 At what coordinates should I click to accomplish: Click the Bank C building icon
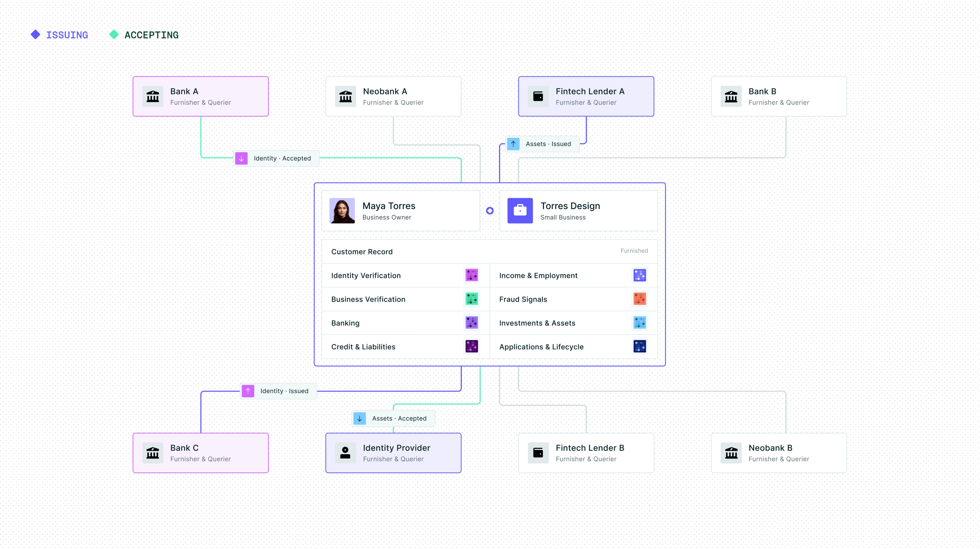pos(153,453)
